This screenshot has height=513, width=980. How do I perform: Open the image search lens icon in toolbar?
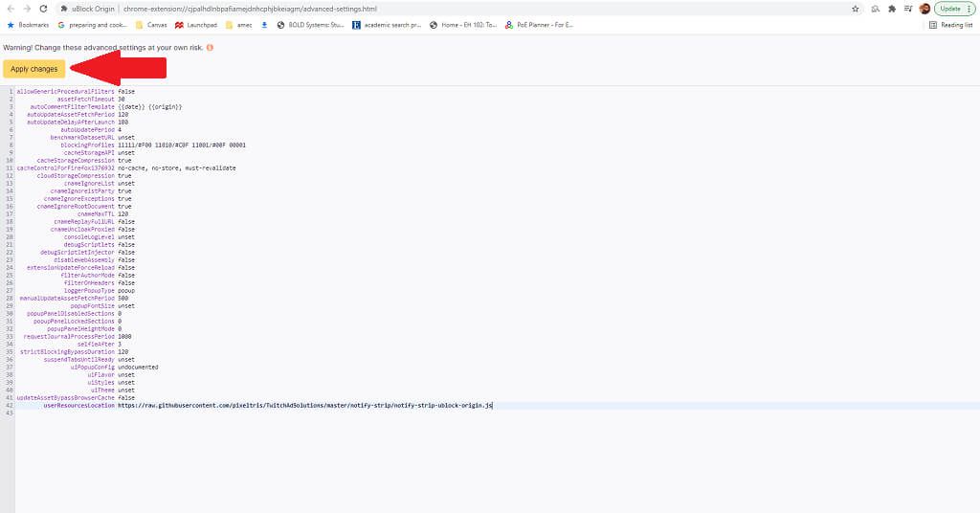pos(876,9)
